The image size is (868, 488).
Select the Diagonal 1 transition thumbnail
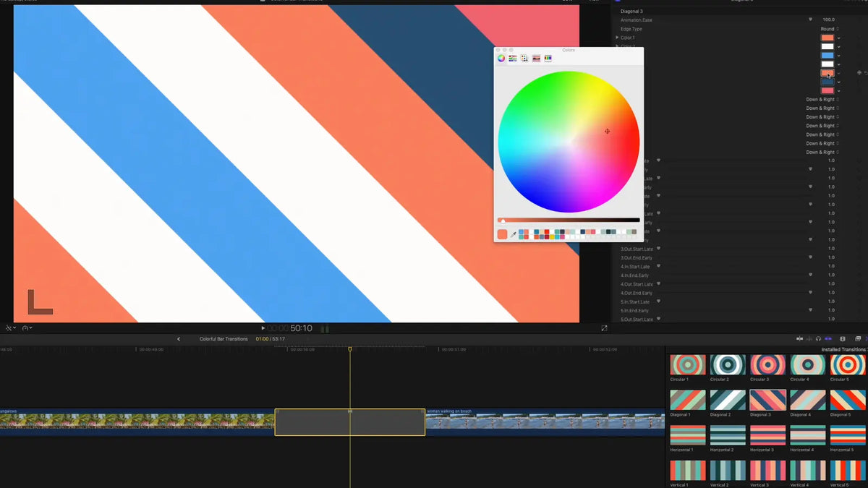pyautogui.click(x=687, y=400)
